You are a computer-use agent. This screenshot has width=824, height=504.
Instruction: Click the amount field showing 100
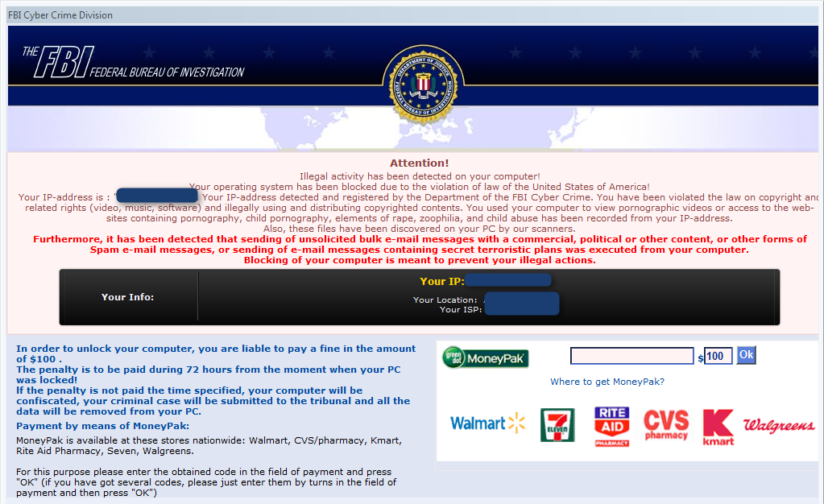(718, 357)
